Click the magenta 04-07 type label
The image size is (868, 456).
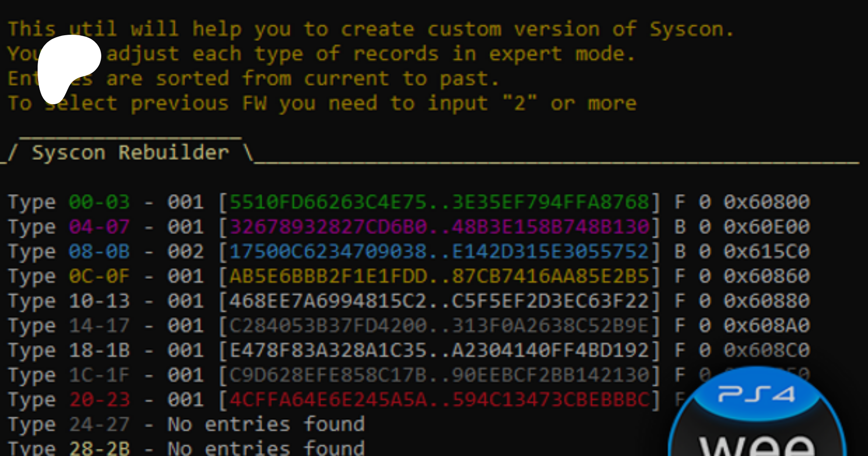99,227
